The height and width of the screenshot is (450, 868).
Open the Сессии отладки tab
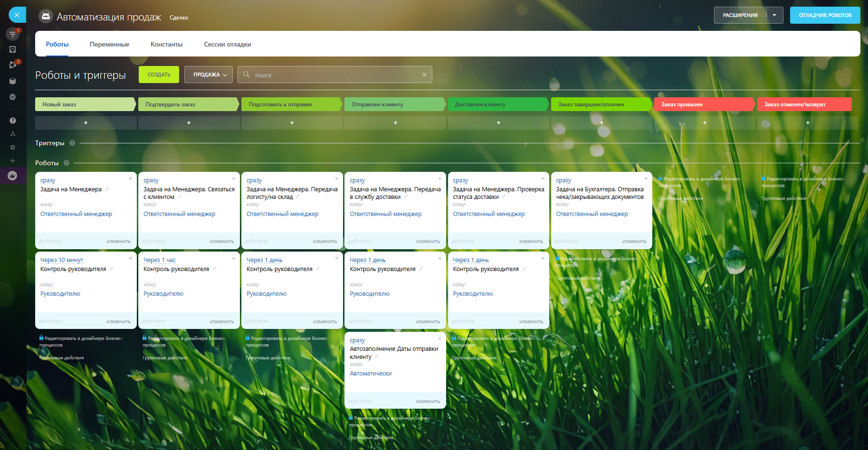[x=227, y=44]
